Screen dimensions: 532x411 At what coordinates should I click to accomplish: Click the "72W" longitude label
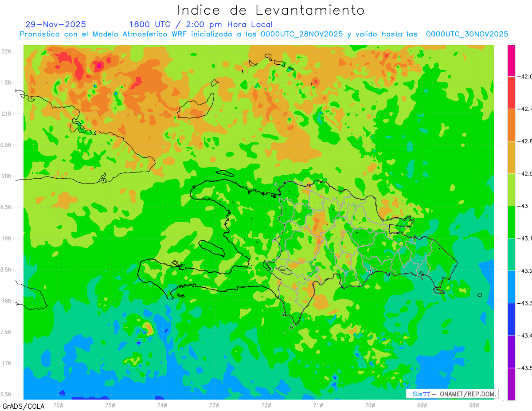pyautogui.click(x=266, y=405)
